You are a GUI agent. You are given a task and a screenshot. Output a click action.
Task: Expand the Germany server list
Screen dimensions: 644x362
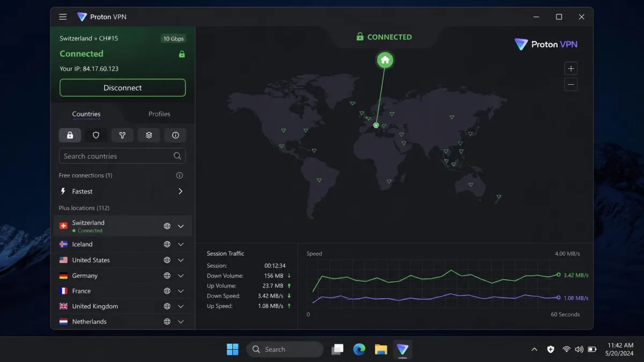[181, 276]
